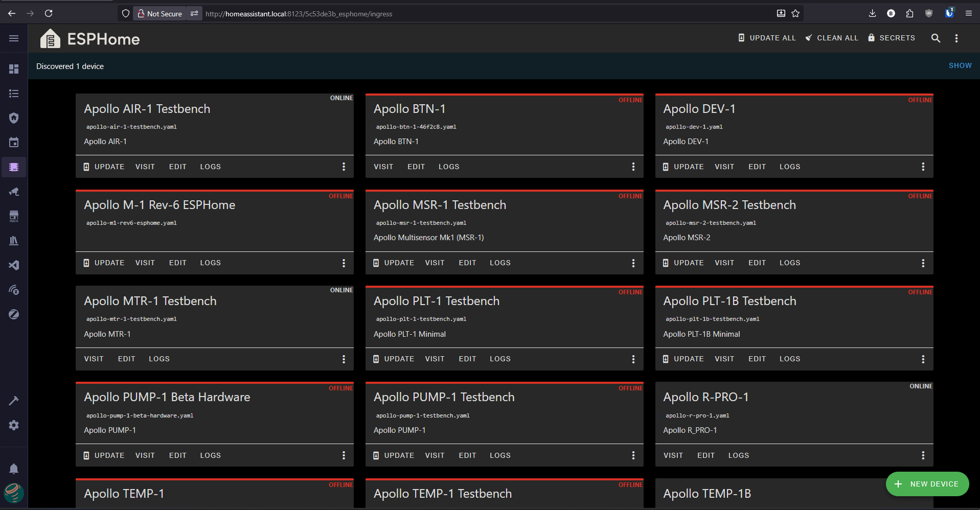Open the Studio Code Server sidebar icon

click(14, 265)
